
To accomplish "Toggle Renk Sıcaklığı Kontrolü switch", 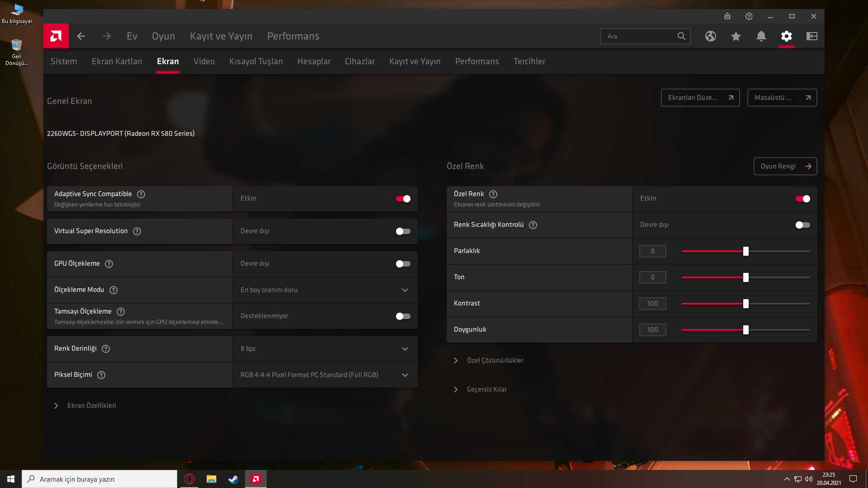I will (802, 225).
